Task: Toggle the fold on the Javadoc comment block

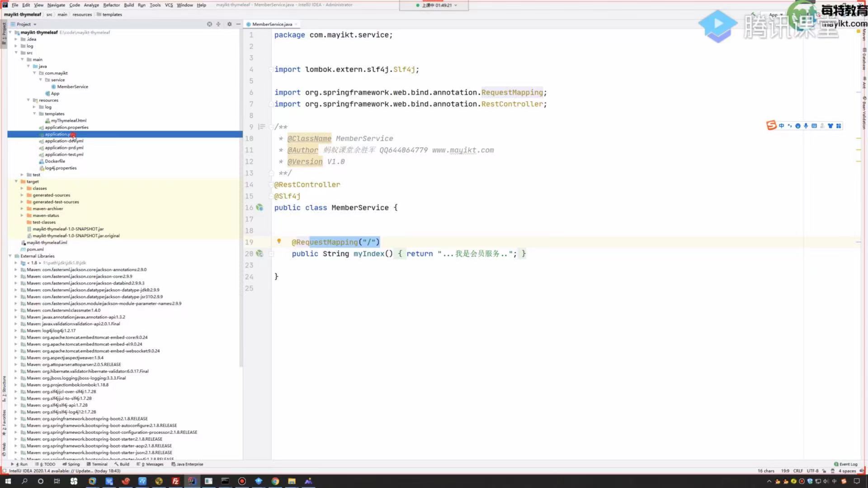Action: (272, 127)
